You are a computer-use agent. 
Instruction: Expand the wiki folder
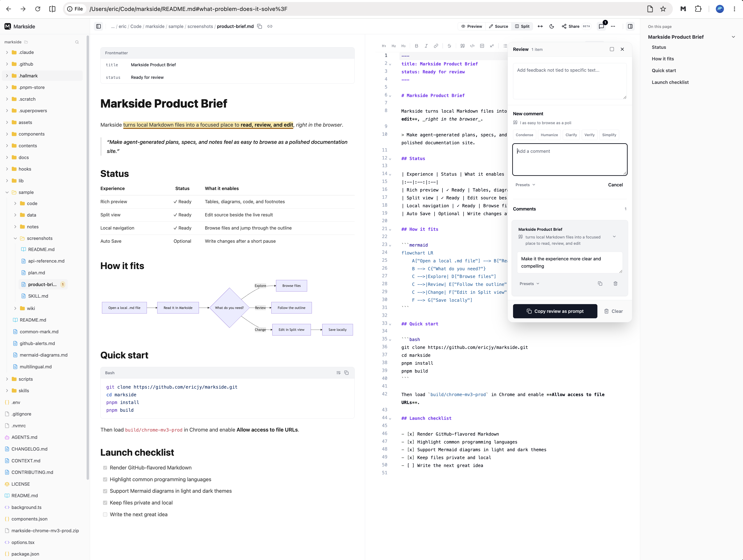pyautogui.click(x=15, y=308)
